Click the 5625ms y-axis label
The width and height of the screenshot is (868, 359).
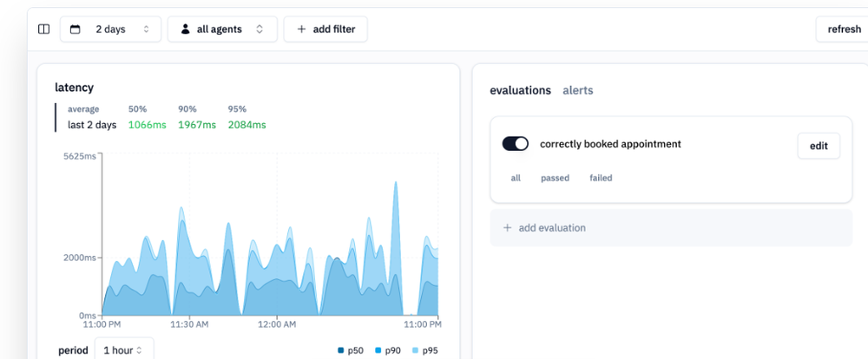click(x=80, y=157)
